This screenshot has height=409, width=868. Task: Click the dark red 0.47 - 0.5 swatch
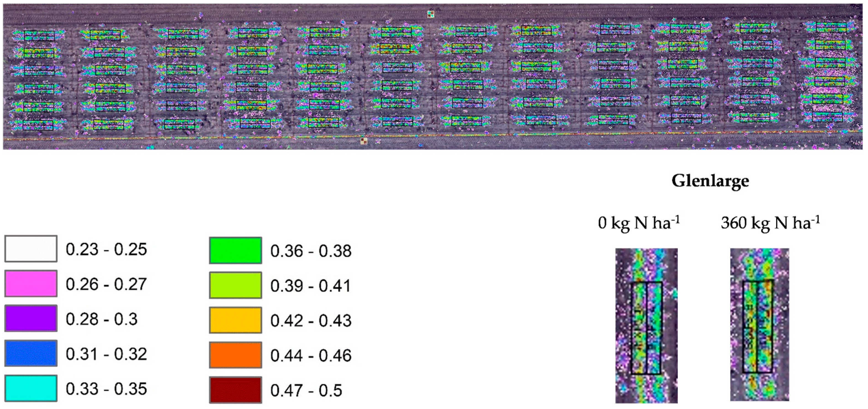[x=235, y=390]
